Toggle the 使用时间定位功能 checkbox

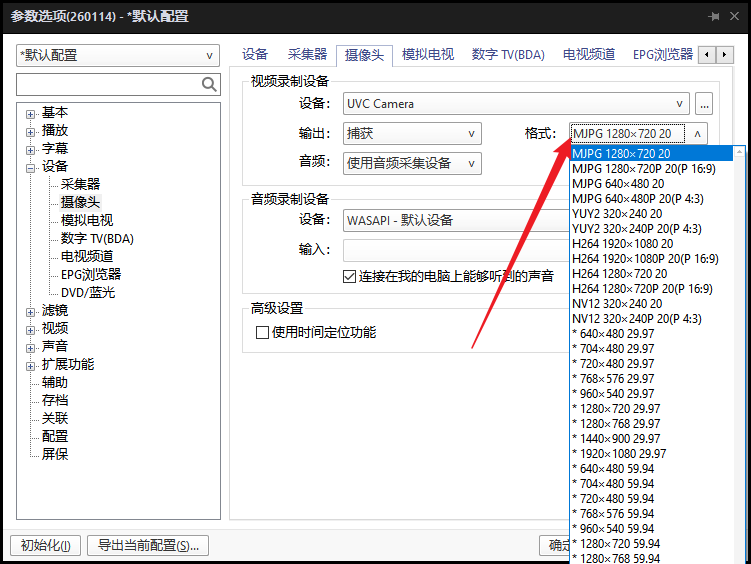tap(263, 333)
